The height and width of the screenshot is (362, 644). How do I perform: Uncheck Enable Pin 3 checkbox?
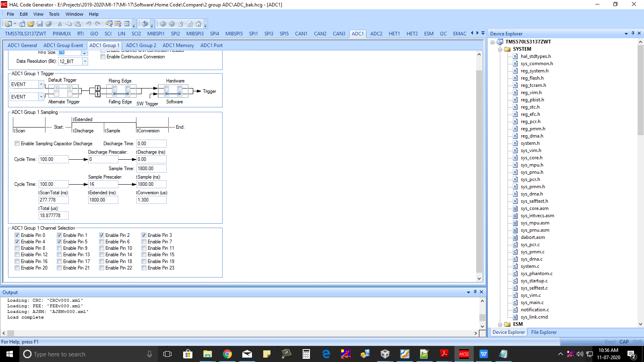click(x=144, y=235)
